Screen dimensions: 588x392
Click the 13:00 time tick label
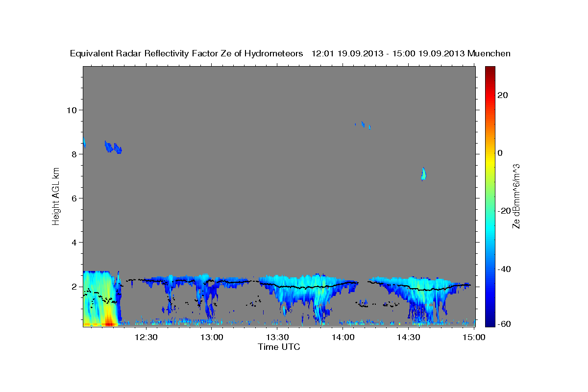212,337
